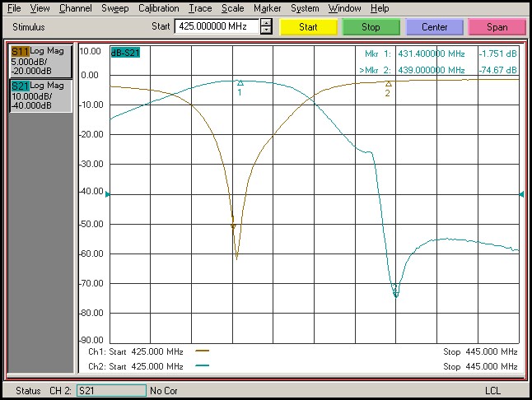This screenshot has width=532, height=400.
Task: Click the 0.00 y-axis scale value
Action: pyautogui.click(x=90, y=75)
